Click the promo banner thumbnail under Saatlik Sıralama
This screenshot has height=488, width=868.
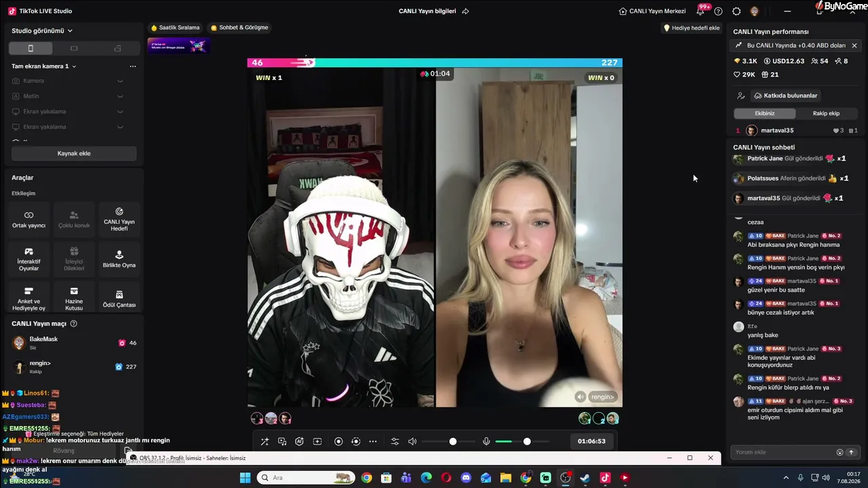tap(179, 45)
